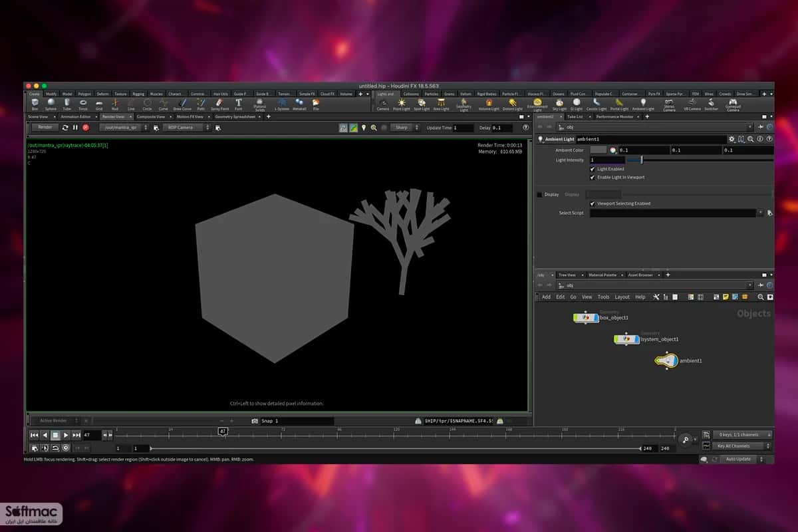798x532 pixels.
Task: Adjust the Light Intensity slider handle
Action: click(x=642, y=160)
